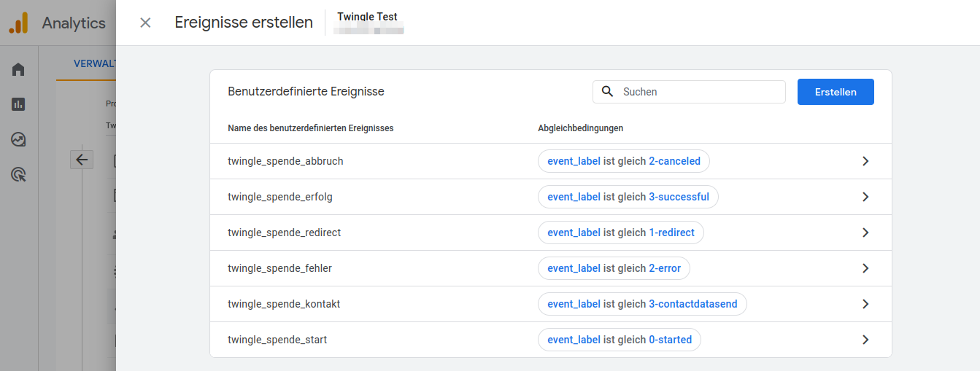Image resolution: width=980 pixels, height=371 pixels.
Task: Expand twingle_spende_start row chevron
Action: tap(865, 340)
